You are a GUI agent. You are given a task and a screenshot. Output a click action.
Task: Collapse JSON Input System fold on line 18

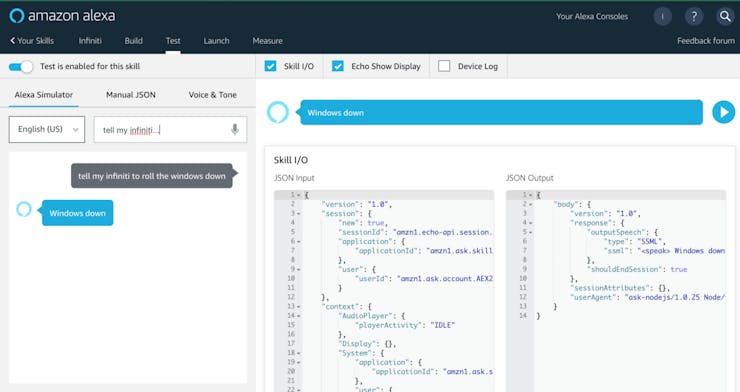tap(298, 353)
